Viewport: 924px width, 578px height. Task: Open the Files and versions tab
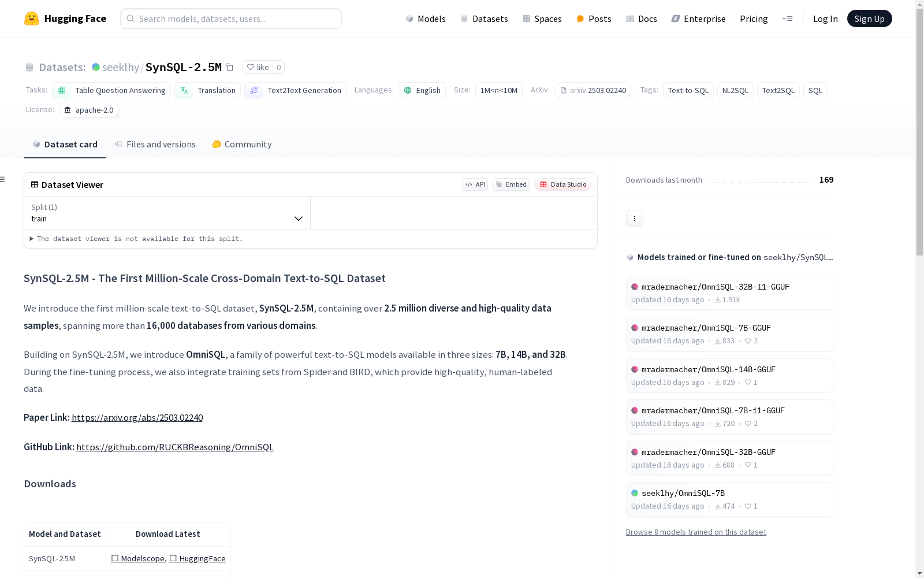(155, 144)
